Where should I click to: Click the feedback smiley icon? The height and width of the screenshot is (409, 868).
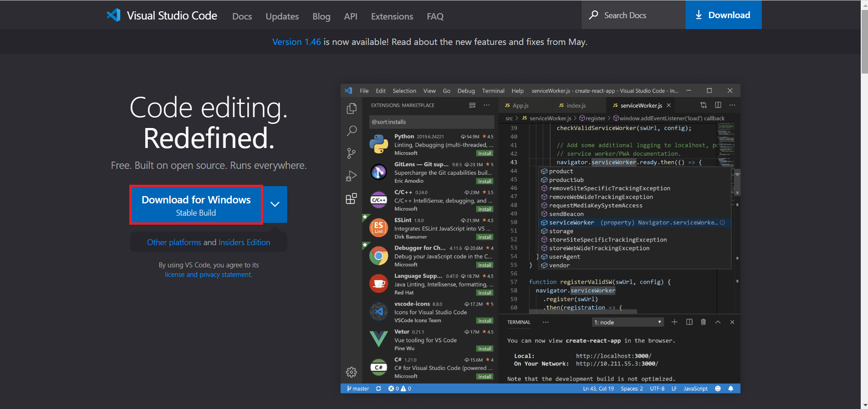(718, 389)
